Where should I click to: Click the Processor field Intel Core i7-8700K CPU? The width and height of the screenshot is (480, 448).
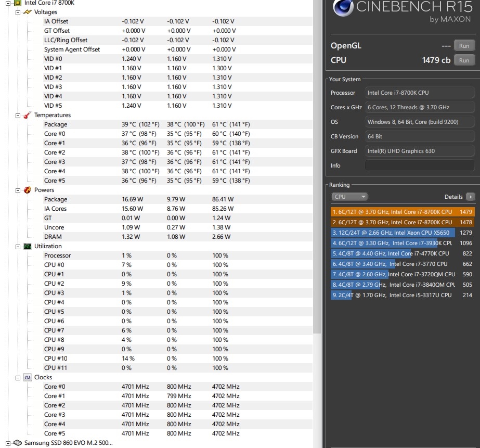419,93
